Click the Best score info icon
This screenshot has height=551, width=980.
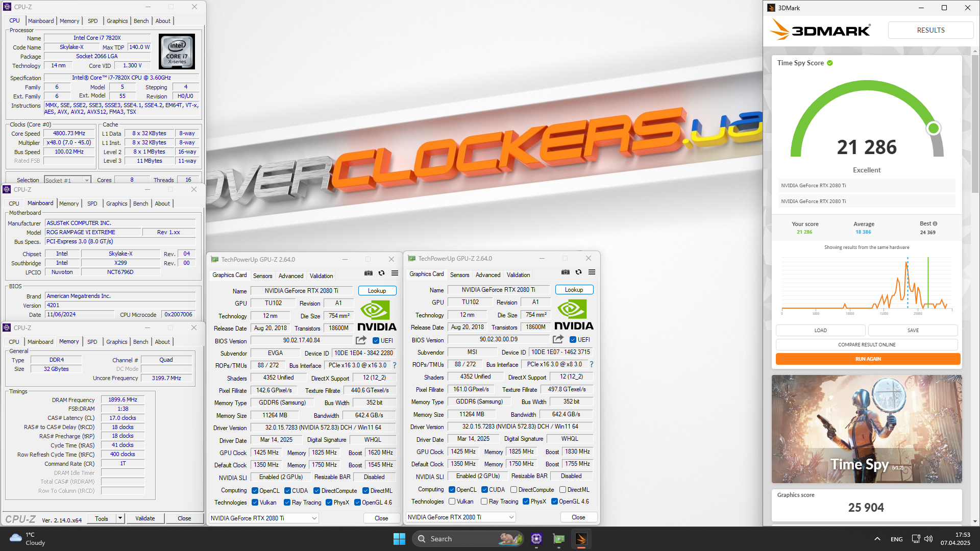click(935, 223)
